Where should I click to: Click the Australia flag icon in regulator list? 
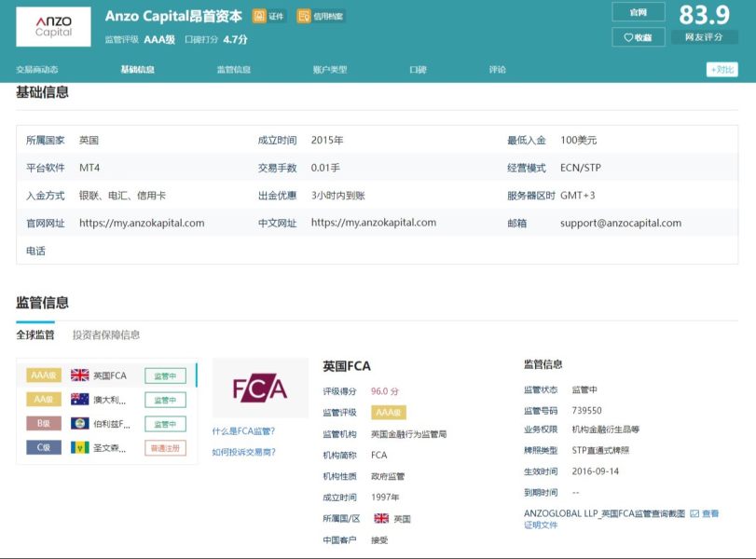[x=79, y=399]
